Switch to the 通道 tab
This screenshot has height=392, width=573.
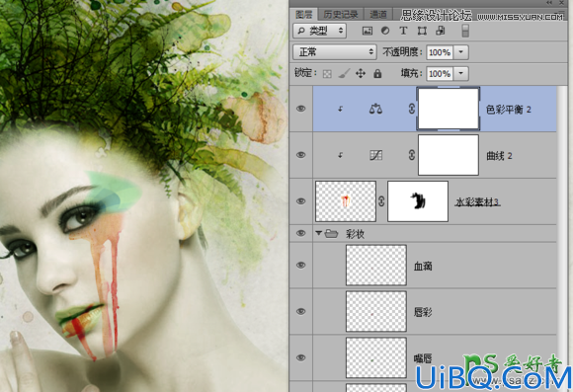pyautogui.click(x=377, y=15)
